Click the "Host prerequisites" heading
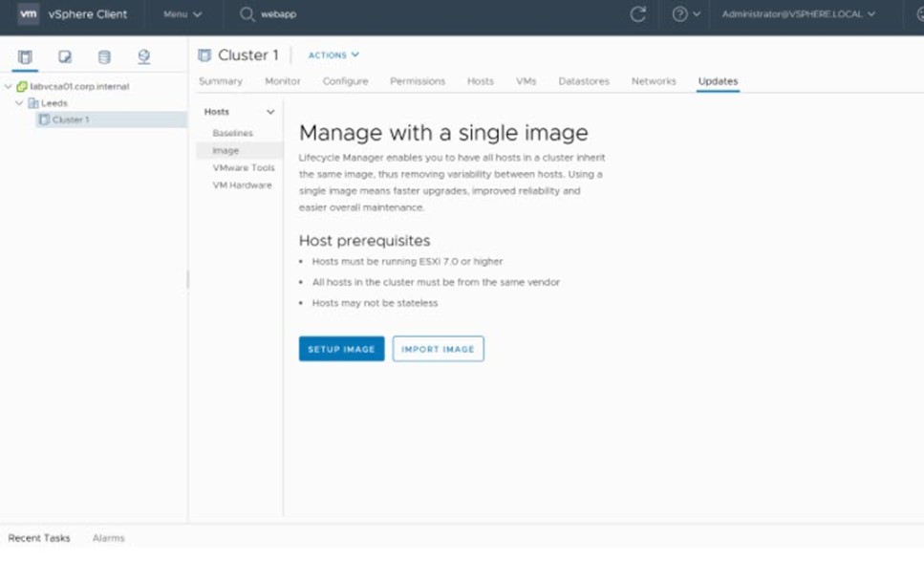The image size is (924, 563). click(x=365, y=241)
